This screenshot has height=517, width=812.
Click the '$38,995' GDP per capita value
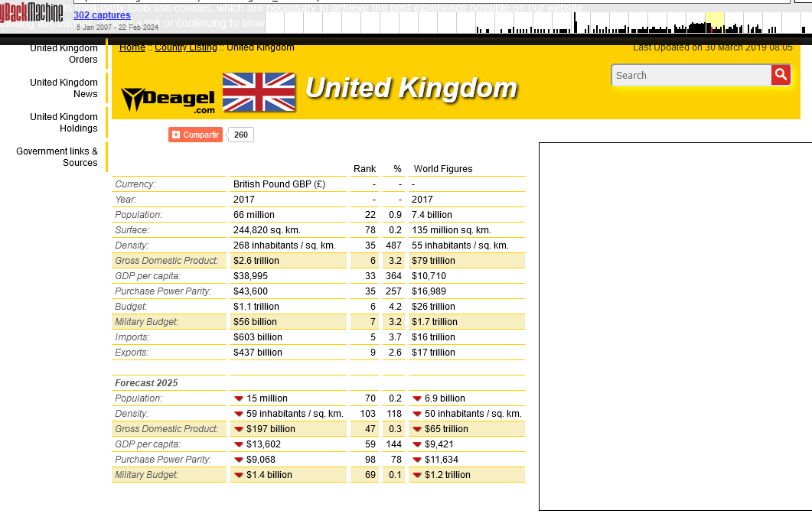tap(250, 276)
